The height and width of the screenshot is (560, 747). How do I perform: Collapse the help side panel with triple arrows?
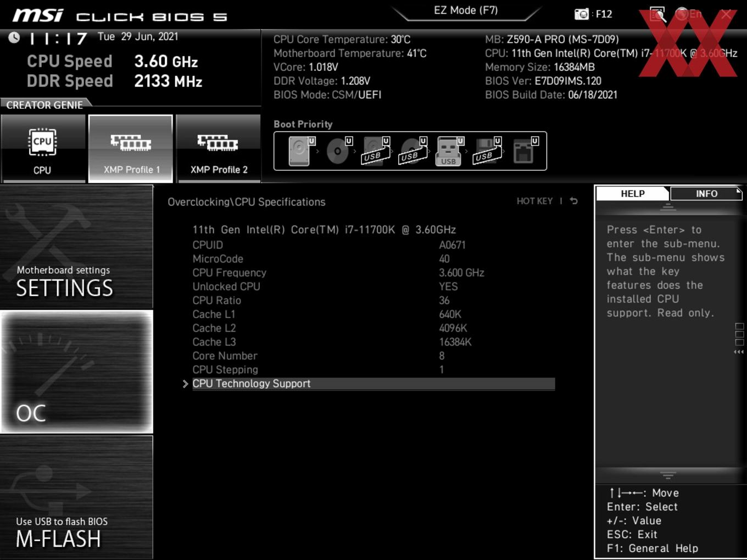(739, 352)
